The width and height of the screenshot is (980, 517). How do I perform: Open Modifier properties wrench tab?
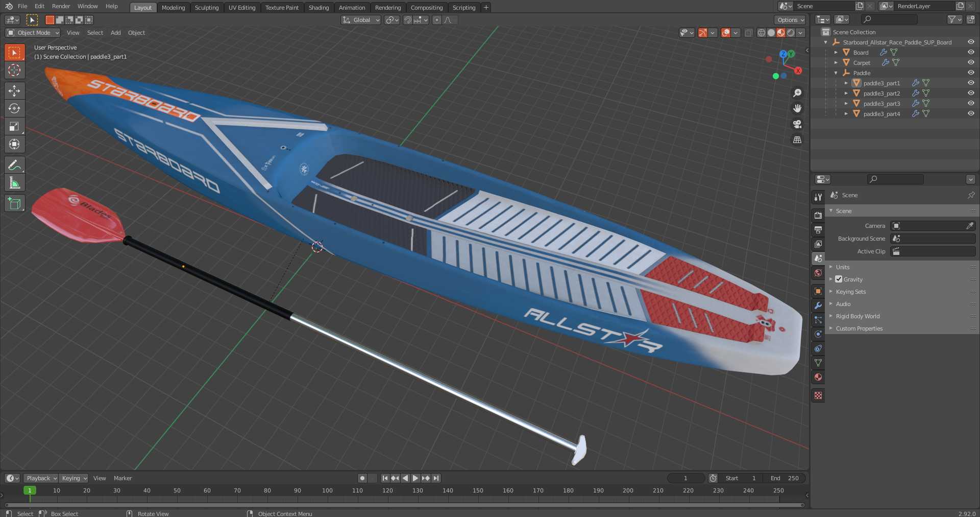tap(818, 306)
